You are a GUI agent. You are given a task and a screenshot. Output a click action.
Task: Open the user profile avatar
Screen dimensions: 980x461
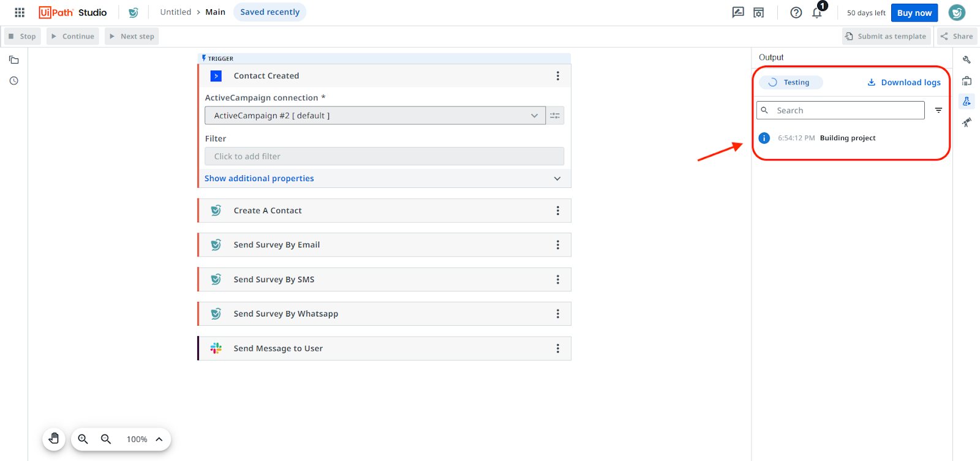click(x=957, y=12)
